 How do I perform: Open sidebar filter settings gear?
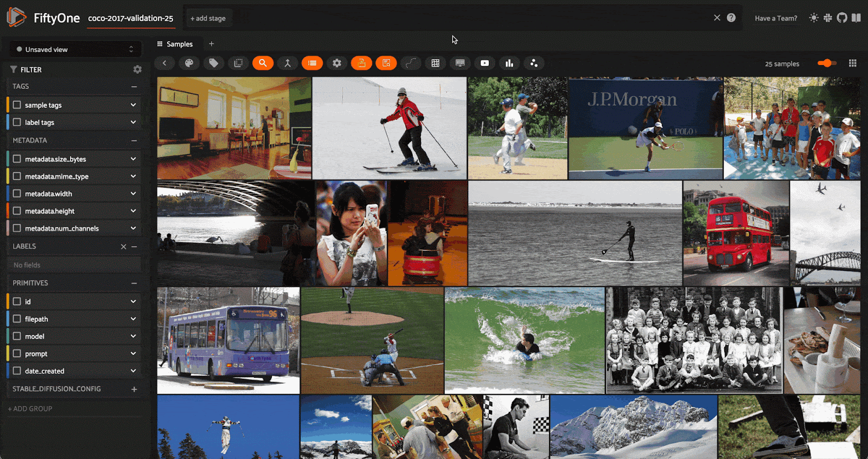coord(137,69)
